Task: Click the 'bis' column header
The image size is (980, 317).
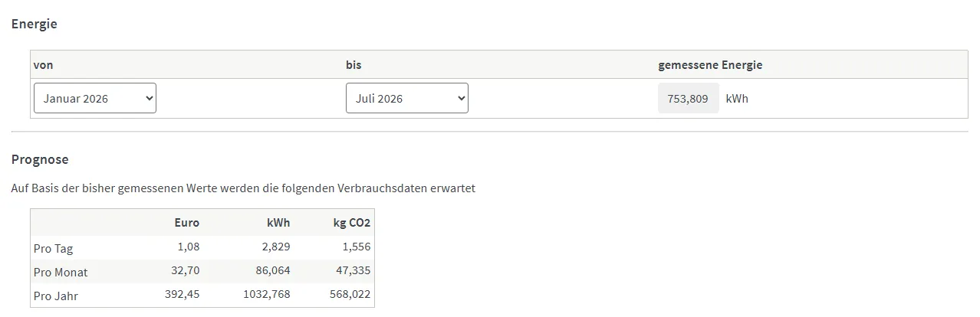Action: click(x=354, y=65)
